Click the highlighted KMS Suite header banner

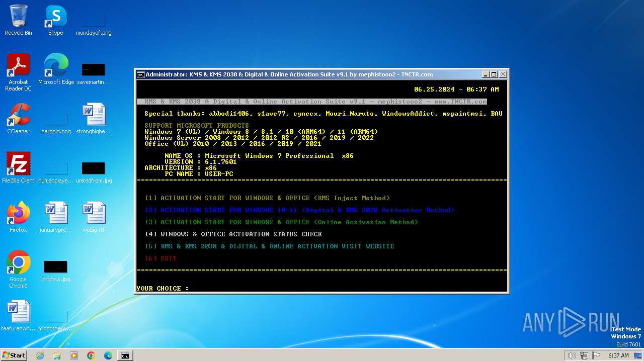click(x=311, y=102)
